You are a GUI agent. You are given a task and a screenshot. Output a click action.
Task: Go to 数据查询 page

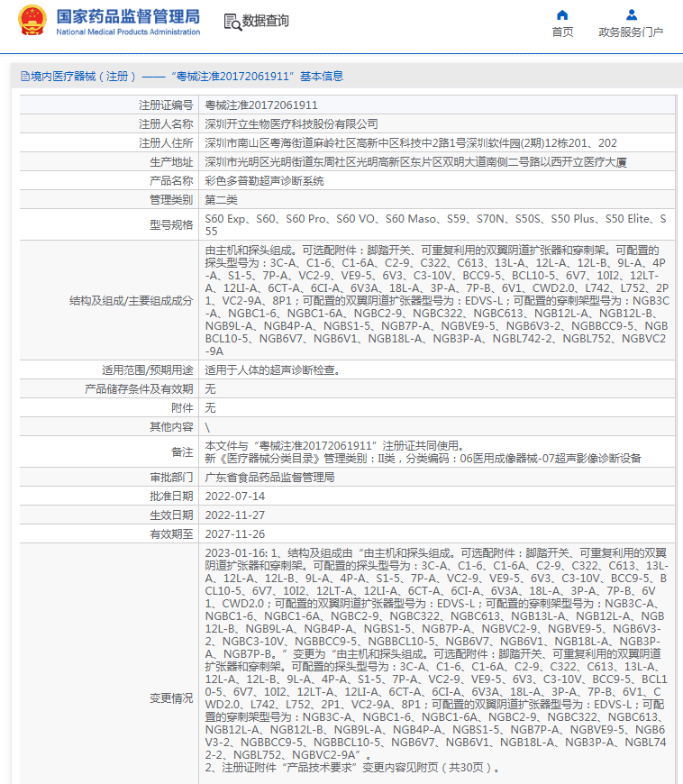[266, 21]
